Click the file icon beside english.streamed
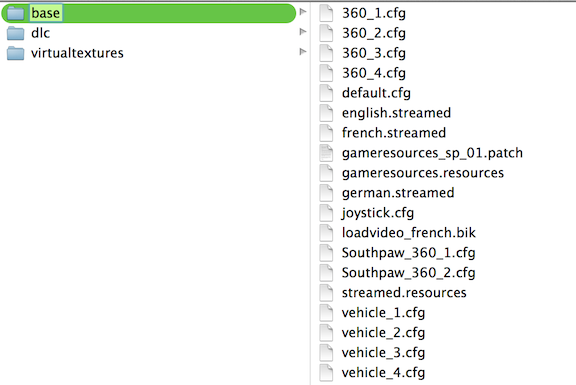The height and width of the screenshot is (385, 576). [x=326, y=113]
